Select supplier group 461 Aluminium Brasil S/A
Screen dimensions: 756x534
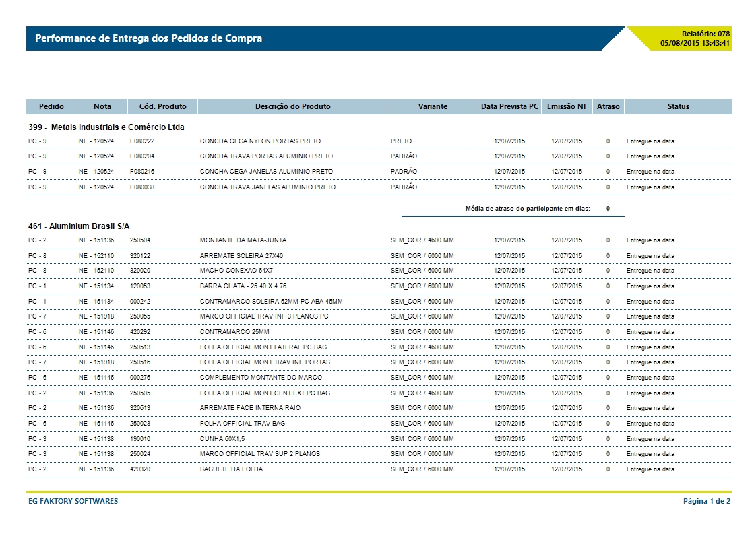[x=79, y=226]
